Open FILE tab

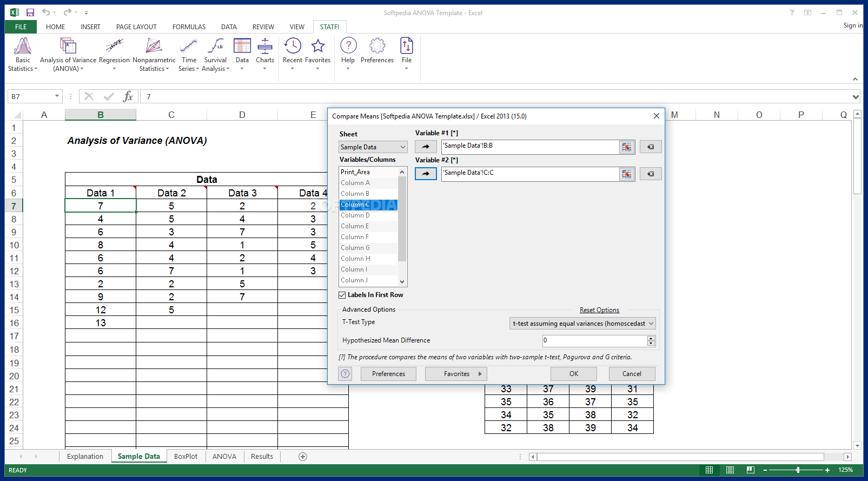coord(21,27)
